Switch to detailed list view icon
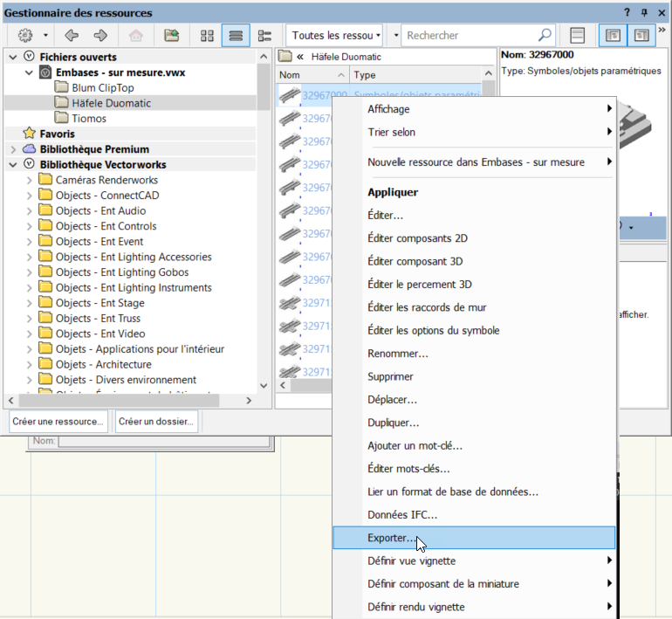The height and width of the screenshot is (619, 672). click(x=264, y=35)
